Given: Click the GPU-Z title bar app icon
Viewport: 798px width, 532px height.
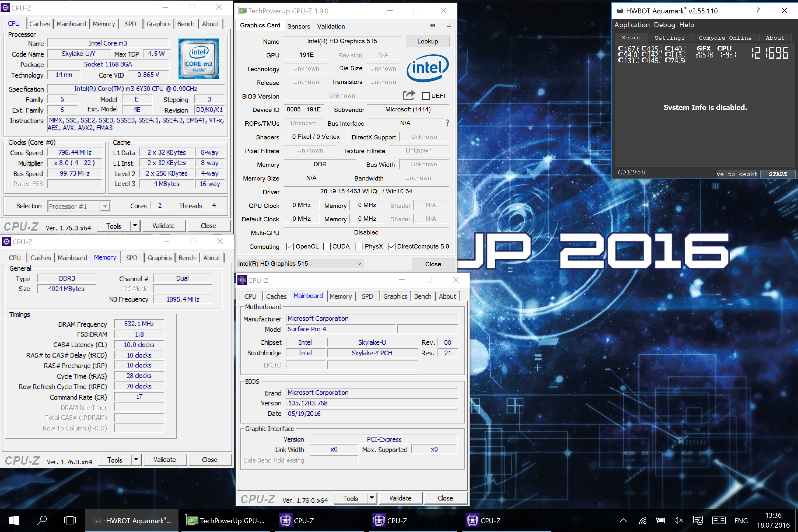Looking at the screenshot, I should 242,10.
